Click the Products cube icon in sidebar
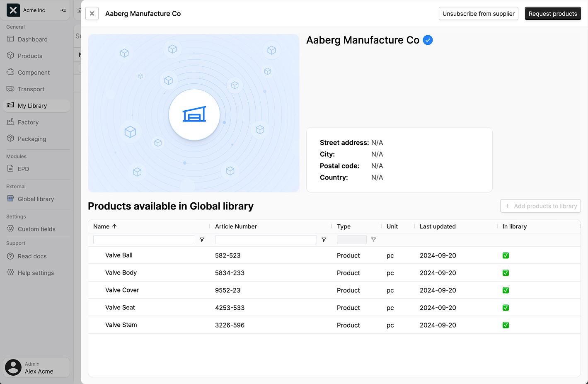The height and width of the screenshot is (384, 588). coord(10,56)
